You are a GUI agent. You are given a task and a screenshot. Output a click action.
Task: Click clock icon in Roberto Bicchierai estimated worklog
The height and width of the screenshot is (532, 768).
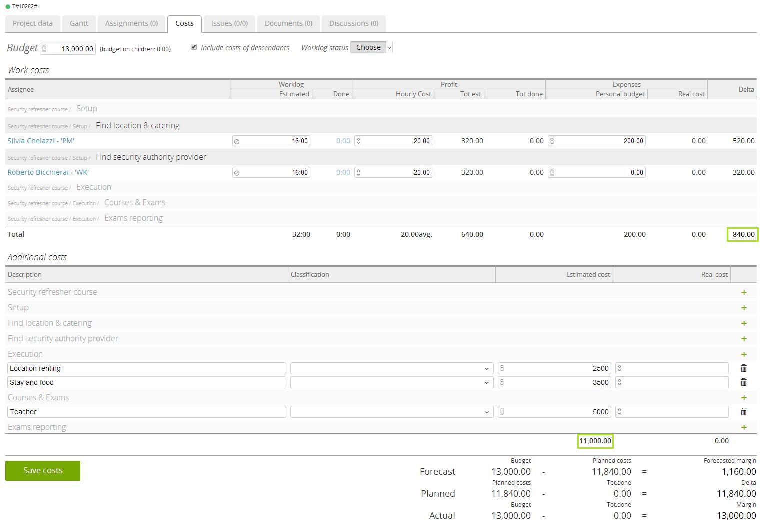[237, 173]
